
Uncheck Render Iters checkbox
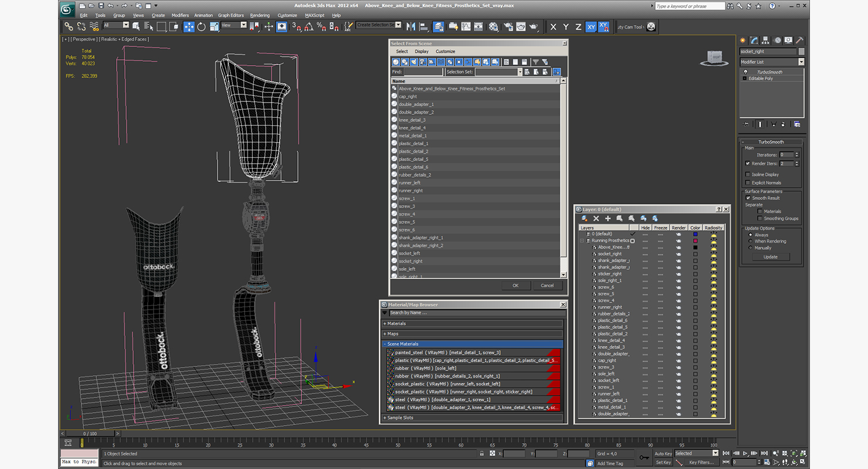coord(747,164)
